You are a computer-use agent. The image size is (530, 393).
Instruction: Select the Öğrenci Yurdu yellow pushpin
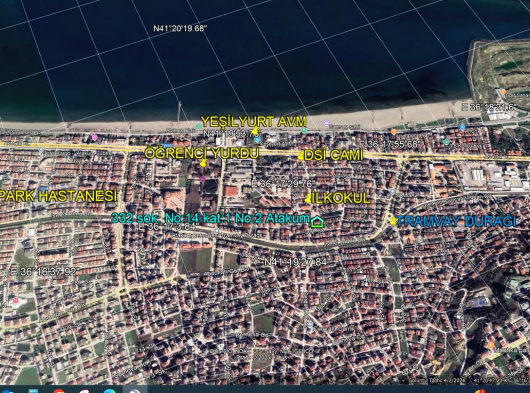203,163
